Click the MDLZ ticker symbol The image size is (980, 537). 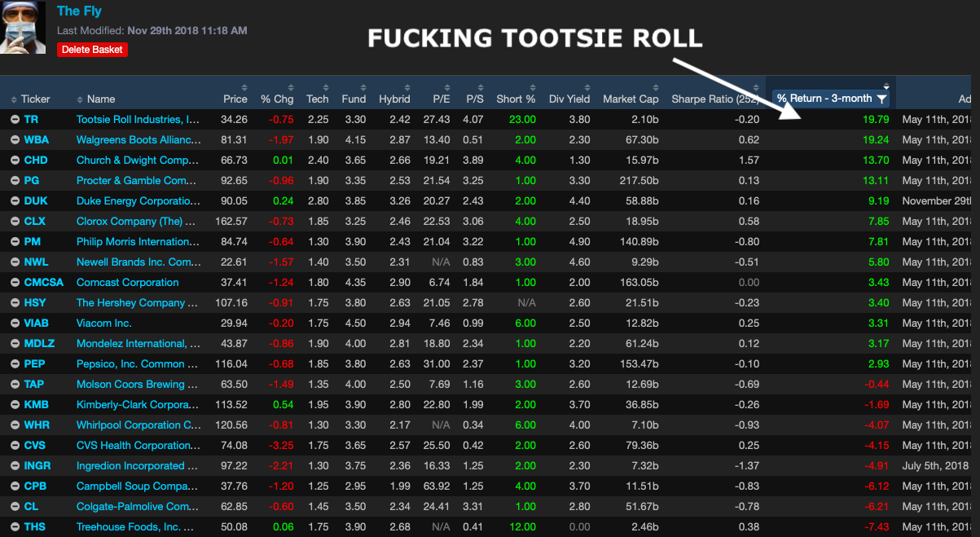tap(39, 343)
